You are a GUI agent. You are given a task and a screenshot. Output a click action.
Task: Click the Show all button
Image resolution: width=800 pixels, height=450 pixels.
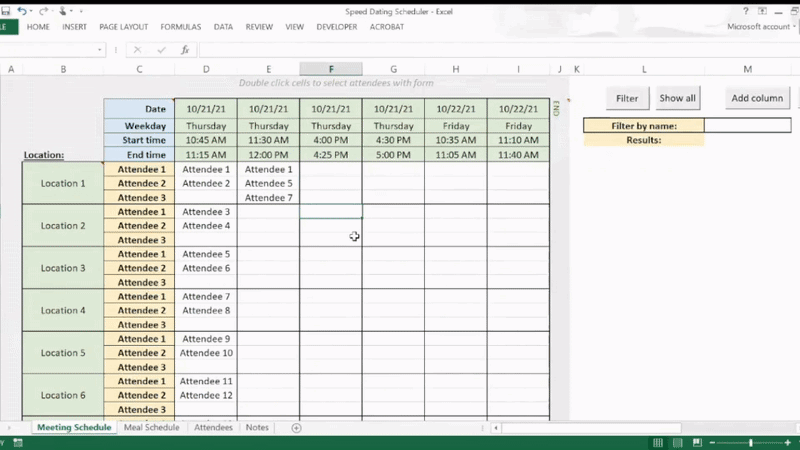click(678, 98)
